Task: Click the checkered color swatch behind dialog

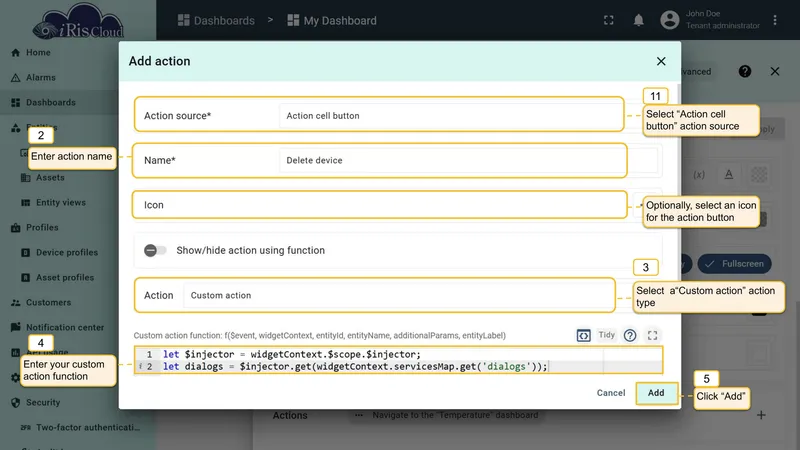Action: (x=759, y=174)
